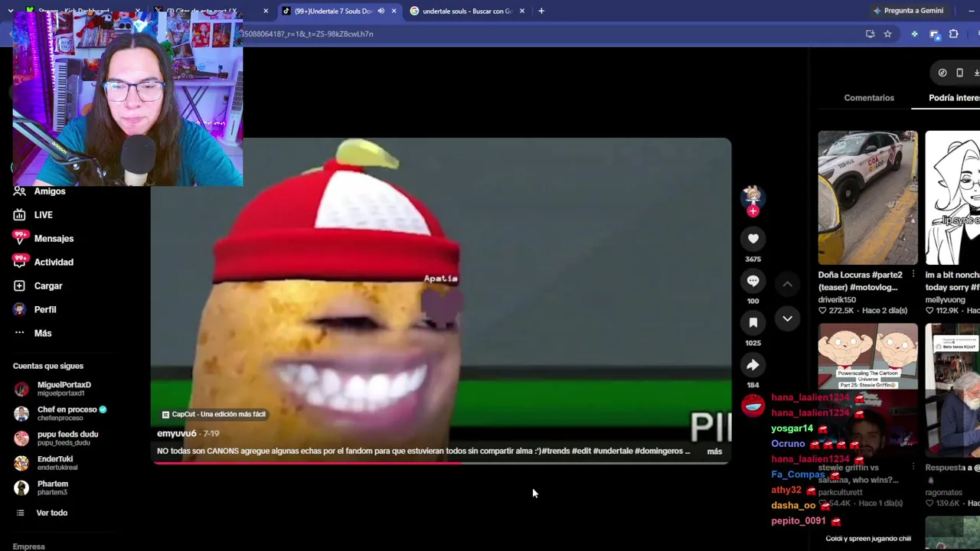980x551 pixels.
Task: Click the mobile phone icon in TikTok header
Action: point(959,73)
